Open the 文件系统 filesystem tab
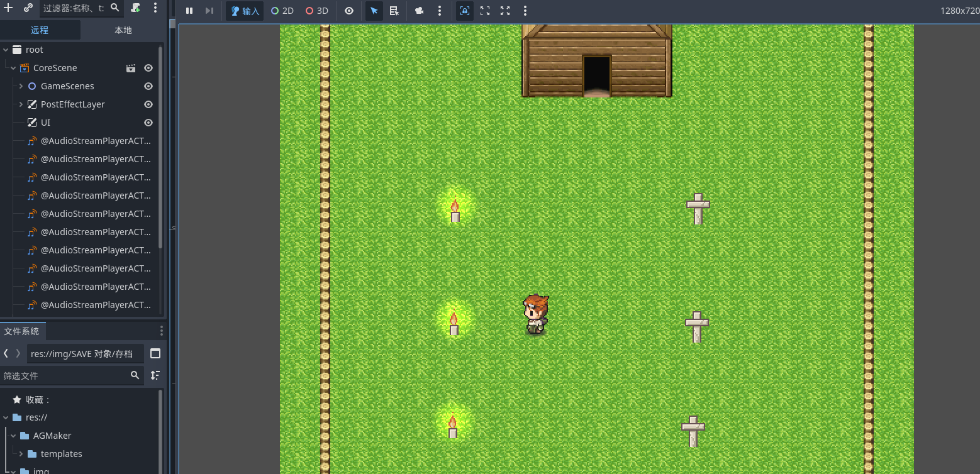The height and width of the screenshot is (474, 980). [22, 331]
